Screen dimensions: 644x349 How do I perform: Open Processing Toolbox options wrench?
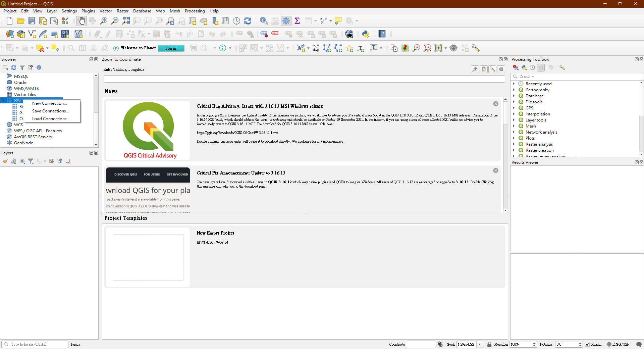click(562, 67)
